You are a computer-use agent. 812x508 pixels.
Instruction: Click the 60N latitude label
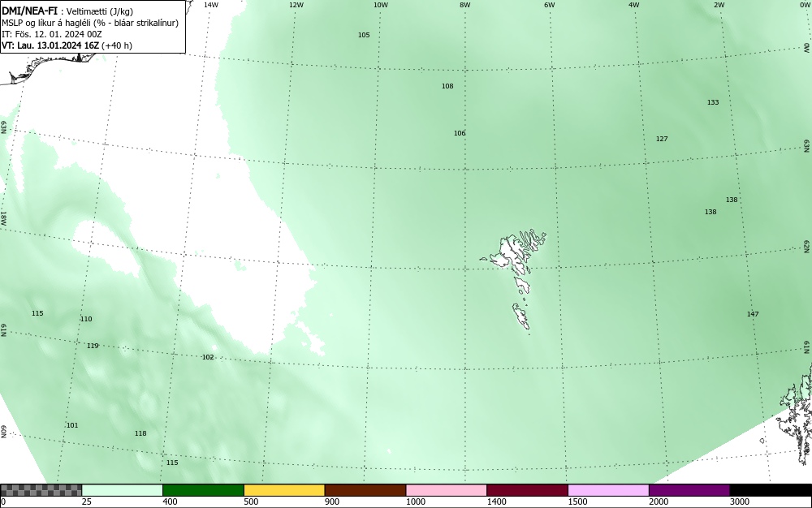[x=3, y=432]
